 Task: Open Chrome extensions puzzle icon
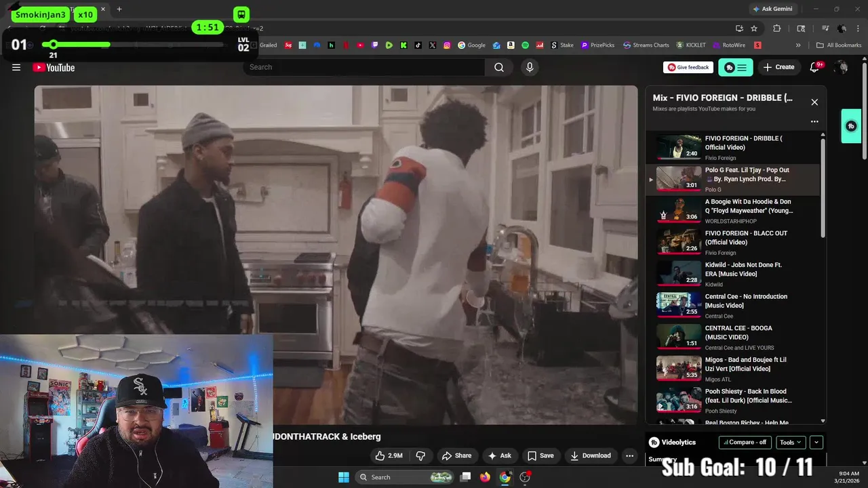tap(777, 28)
